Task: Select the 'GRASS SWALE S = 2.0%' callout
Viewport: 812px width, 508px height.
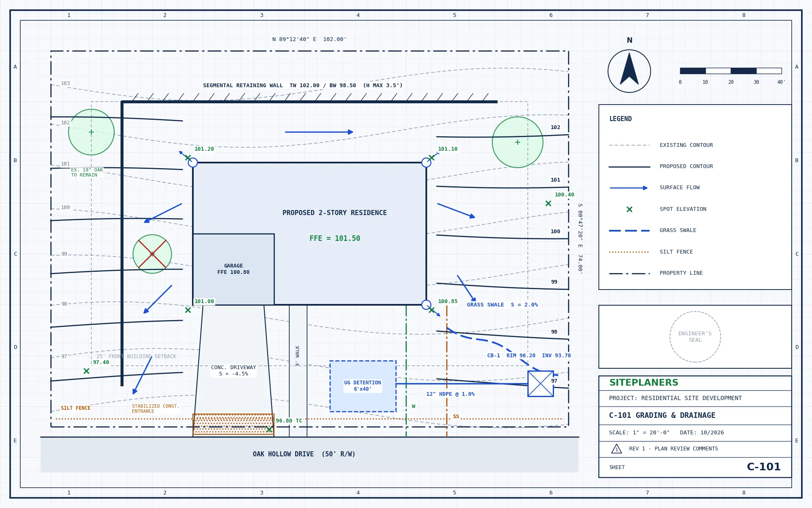Action: tap(502, 305)
